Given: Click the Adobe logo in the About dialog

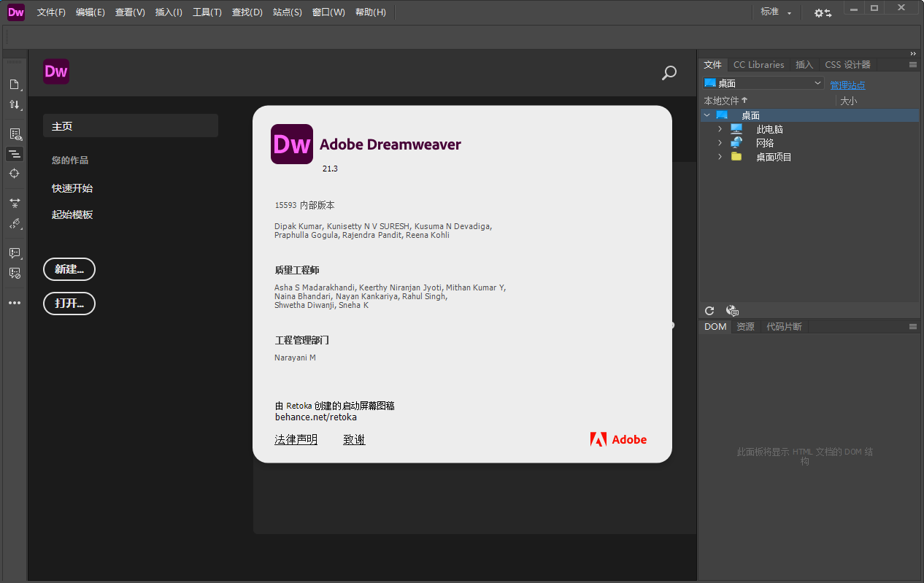Looking at the screenshot, I should (x=618, y=439).
